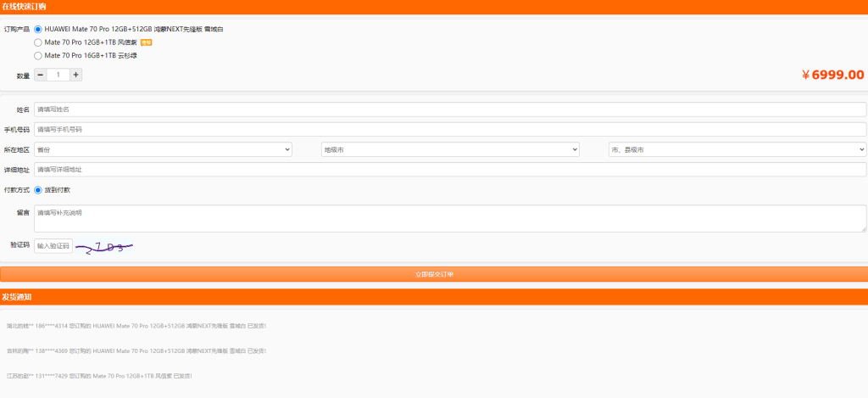
Task: Pick Mate 70 Pro 16GB+1TB 云杉绿
Action: [38, 55]
